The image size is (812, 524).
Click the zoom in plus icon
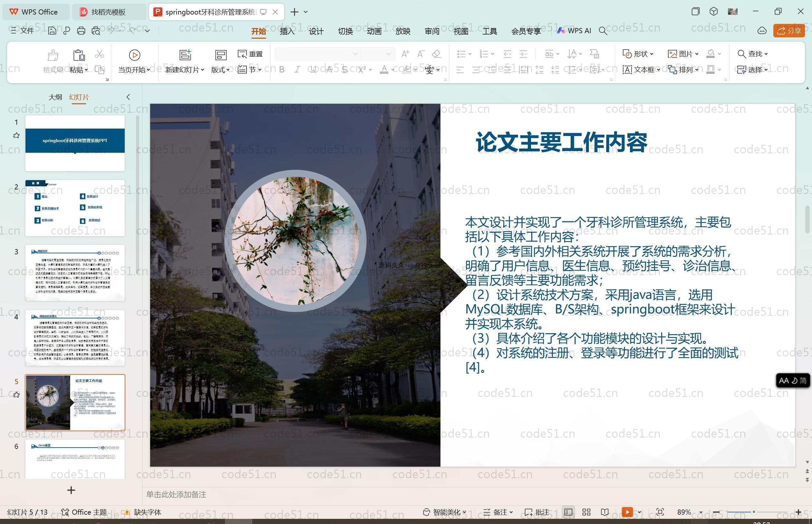[798, 512]
